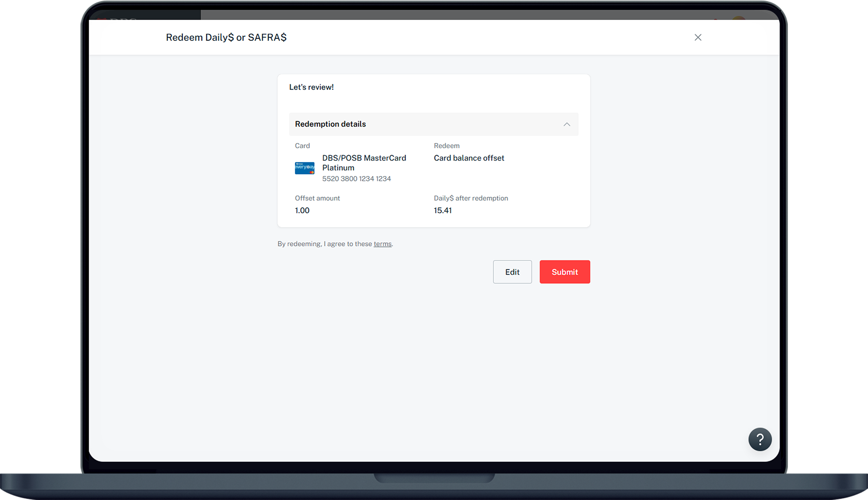The image size is (868, 500).
Task: Click the Let's review! heading
Action: point(311,87)
